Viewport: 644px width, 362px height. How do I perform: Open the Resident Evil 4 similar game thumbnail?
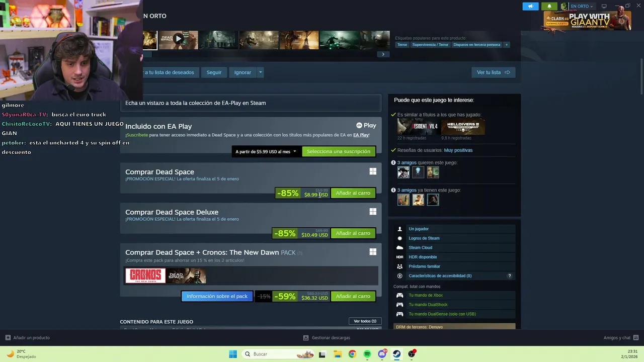pyautogui.click(x=418, y=126)
